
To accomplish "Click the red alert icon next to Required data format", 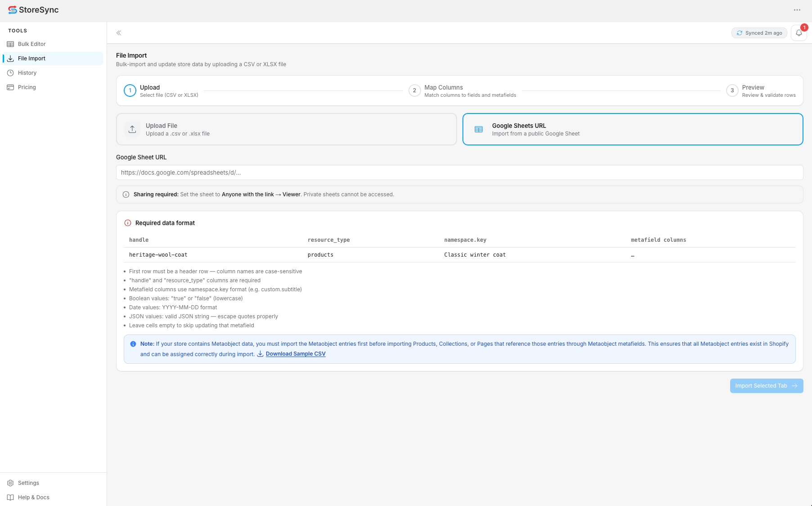I will point(128,223).
